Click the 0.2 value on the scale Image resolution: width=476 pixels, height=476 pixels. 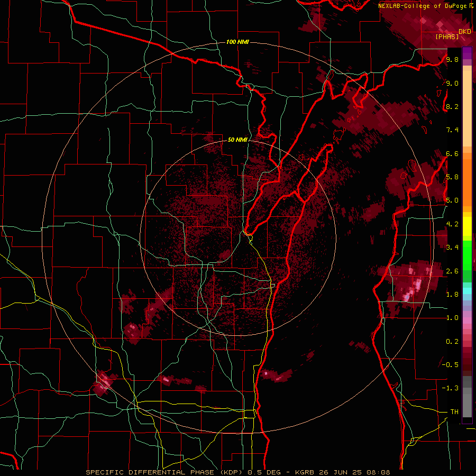pyautogui.click(x=452, y=342)
